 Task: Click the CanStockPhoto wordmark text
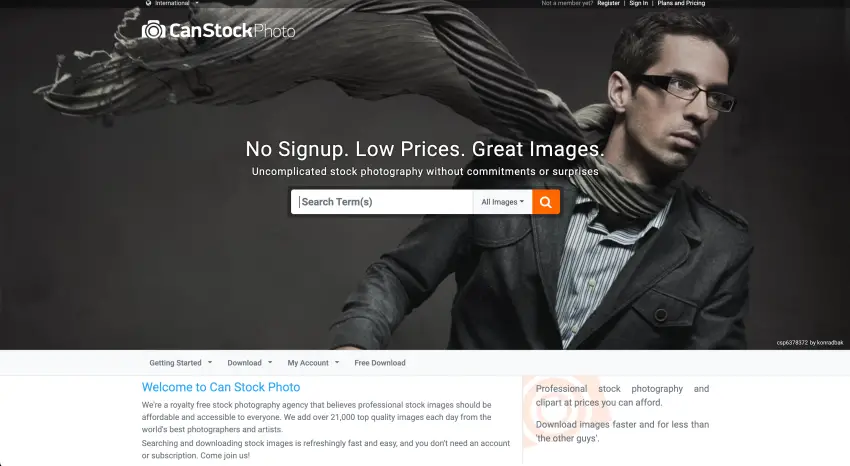[x=232, y=30]
